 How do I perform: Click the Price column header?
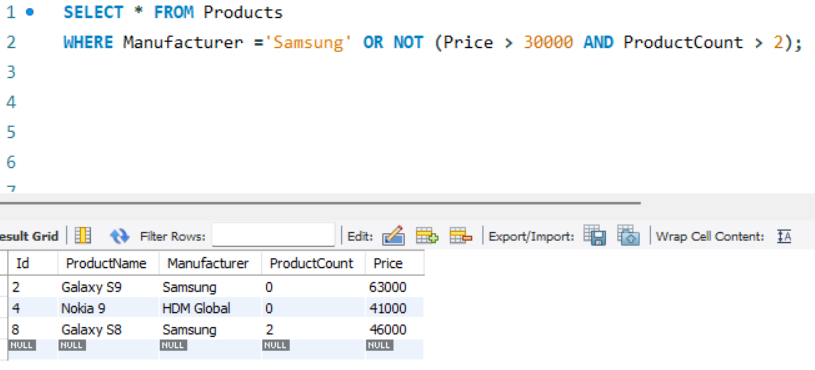[x=395, y=263]
